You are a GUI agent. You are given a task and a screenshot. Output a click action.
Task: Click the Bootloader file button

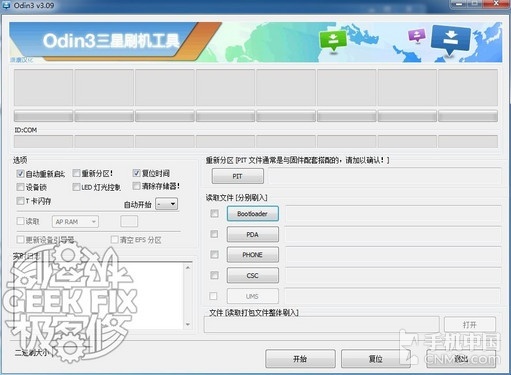coord(253,214)
